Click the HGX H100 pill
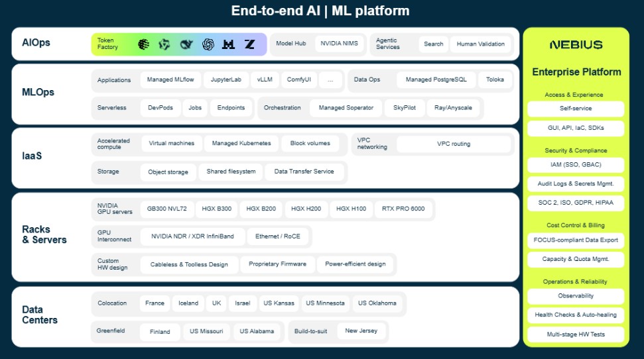 point(351,209)
